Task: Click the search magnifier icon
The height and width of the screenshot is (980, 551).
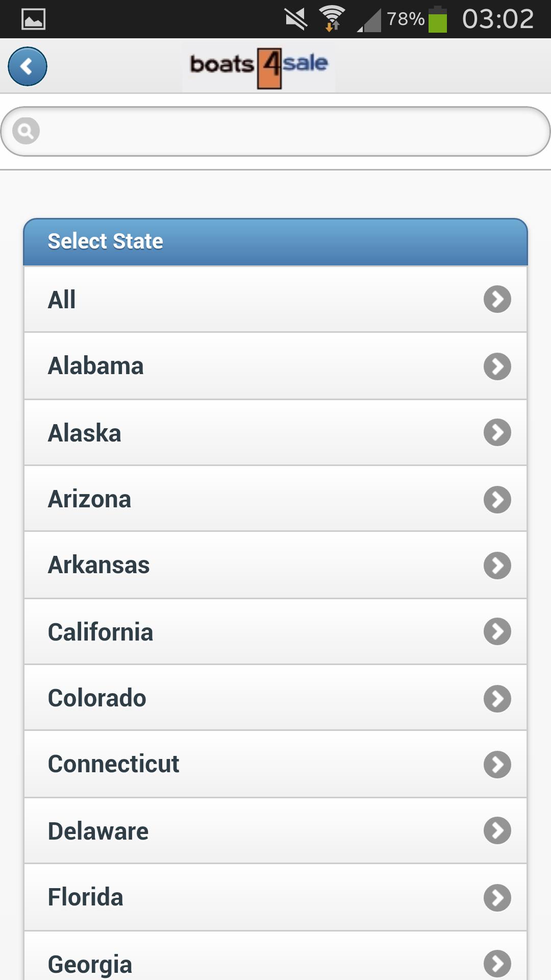Action: [x=26, y=131]
